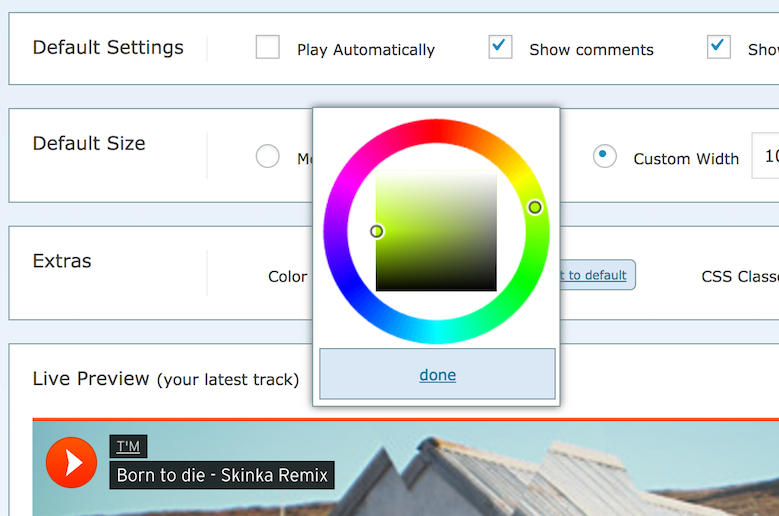The height and width of the screenshot is (516, 779).
Task: Click the hue ring marker handle
Action: (x=535, y=207)
